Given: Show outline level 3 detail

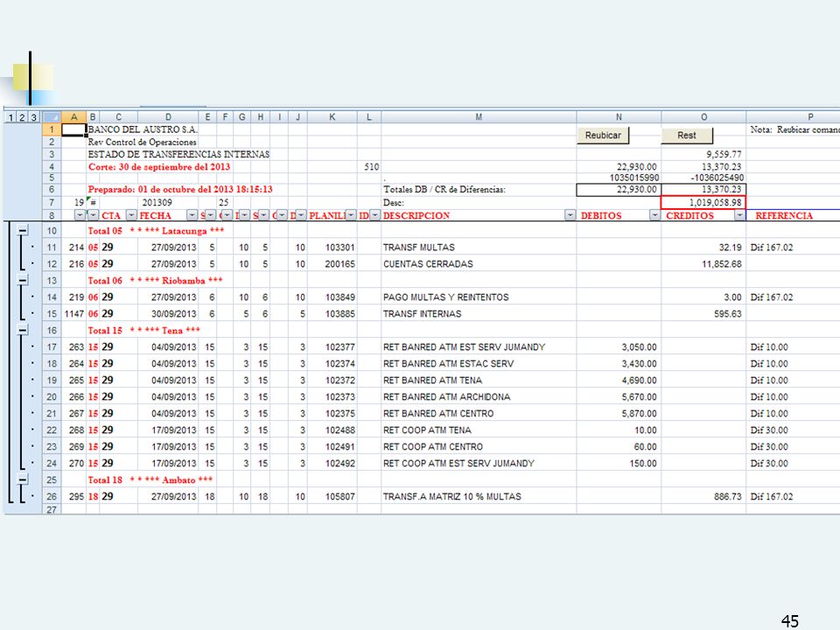Looking at the screenshot, I should click(x=34, y=117).
